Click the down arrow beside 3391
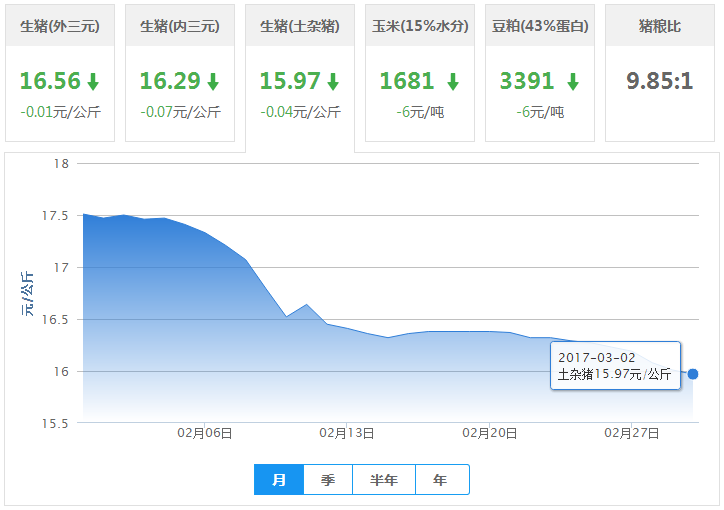This screenshot has width=724, height=510. pyautogui.click(x=573, y=82)
